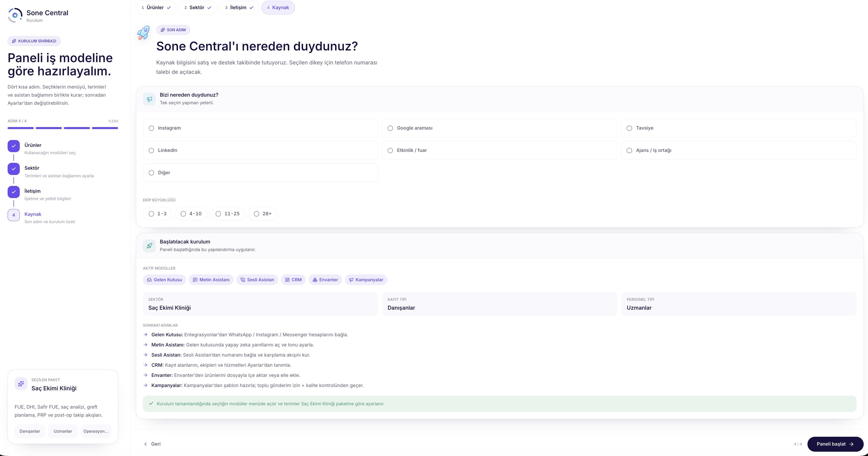Viewport: 868px width, 456px height.
Task: Go back with the Geri button
Action: (152, 444)
